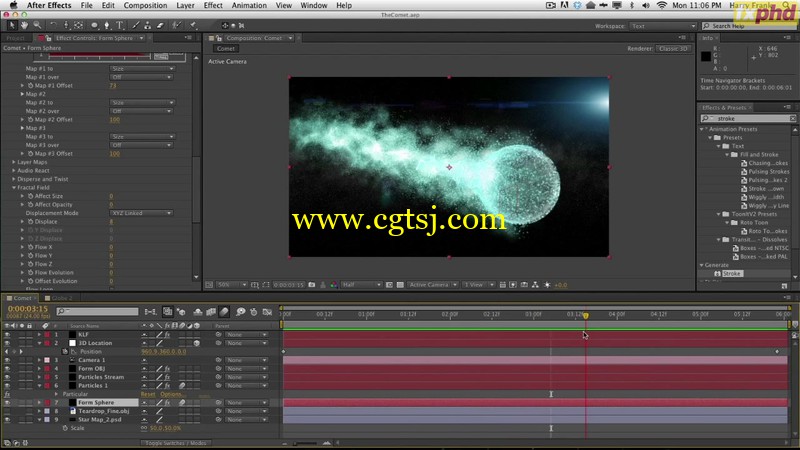Select the Selection arrow tool
Viewport: 800px width, 450px height.
(x=12, y=25)
